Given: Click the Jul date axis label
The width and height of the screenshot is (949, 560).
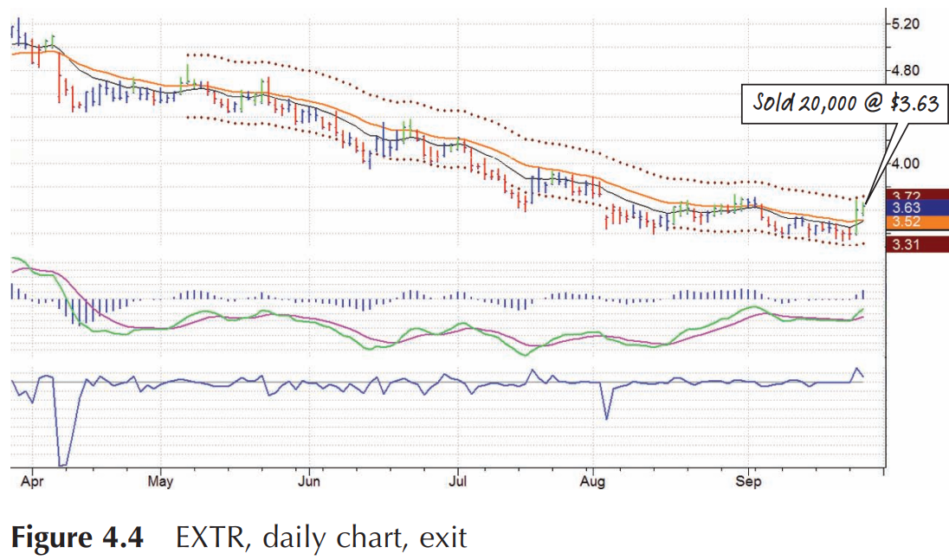Looking at the screenshot, I should click(458, 482).
